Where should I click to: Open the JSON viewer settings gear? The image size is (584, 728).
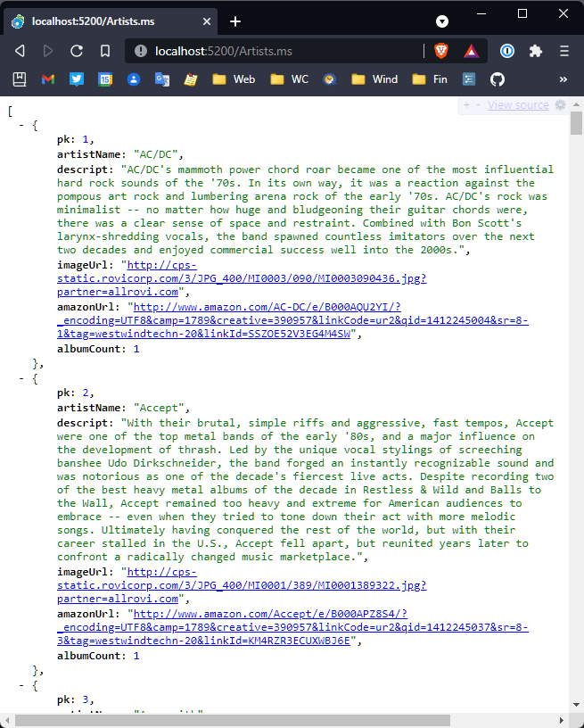coord(560,105)
